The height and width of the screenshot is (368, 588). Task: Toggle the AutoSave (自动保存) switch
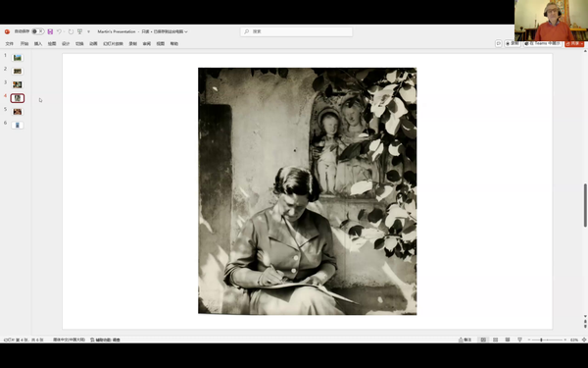37,31
